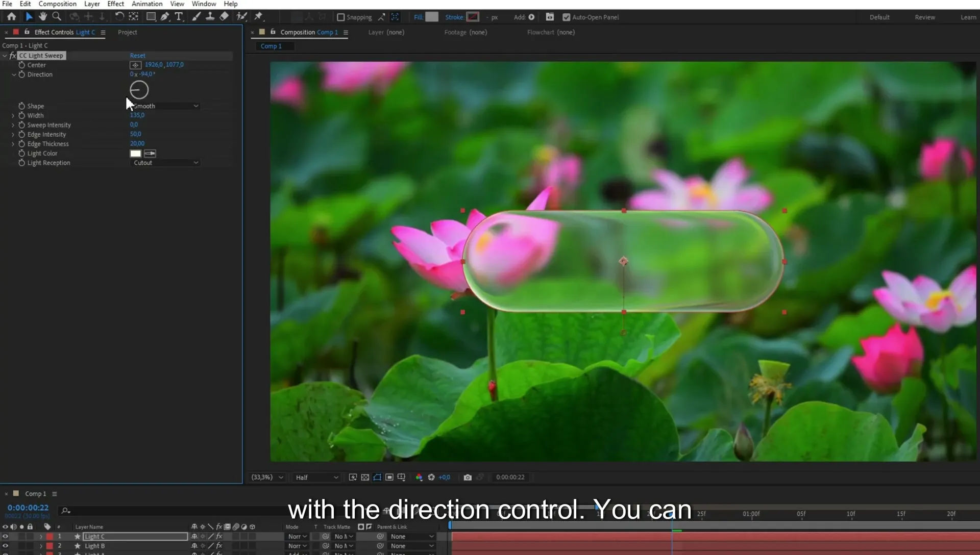This screenshot has height=555, width=980.
Task: Hide the Light B layer eye
Action: (x=5, y=546)
